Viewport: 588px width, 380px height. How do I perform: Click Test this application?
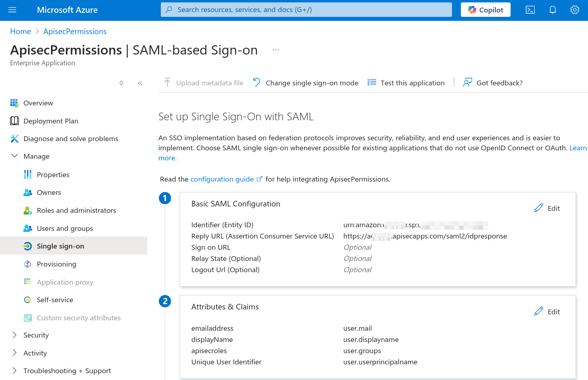coord(406,83)
